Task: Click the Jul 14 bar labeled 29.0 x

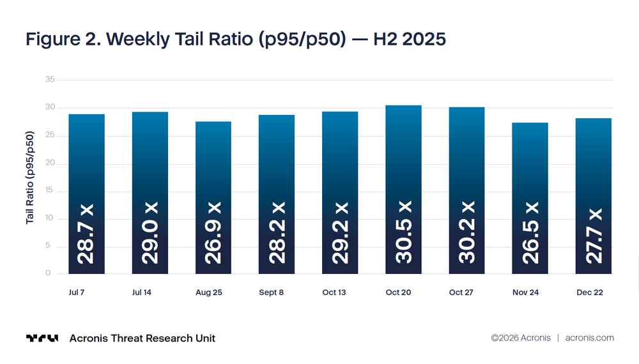Action: pyautogui.click(x=150, y=193)
